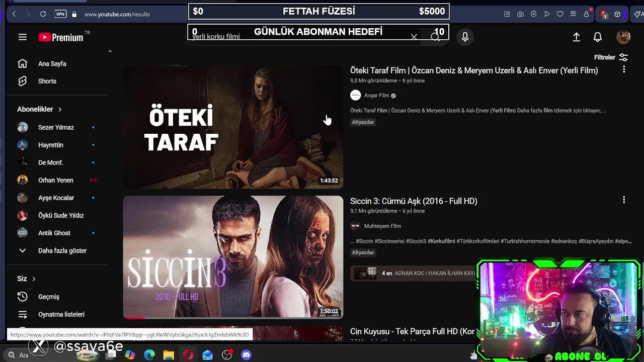The height and width of the screenshot is (362, 644).
Task: Visit Muhteşem Film channel
Action: pyautogui.click(x=382, y=226)
